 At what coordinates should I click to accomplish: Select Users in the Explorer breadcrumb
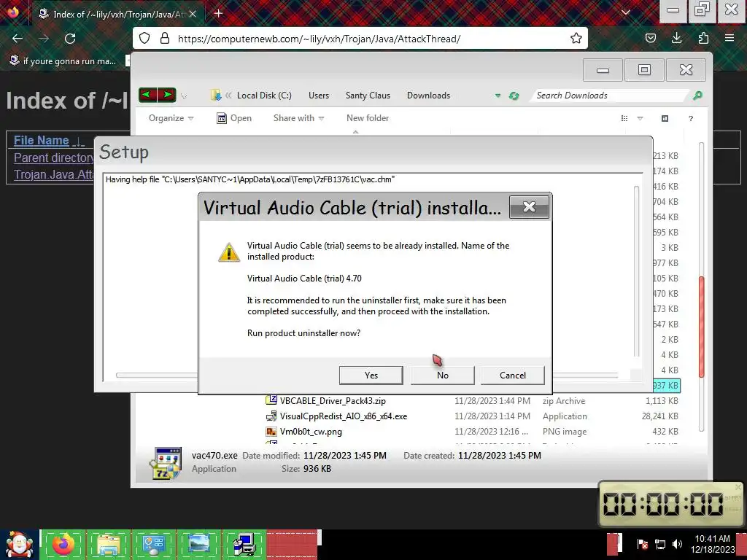pyautogui.click(x=319, y=96)
